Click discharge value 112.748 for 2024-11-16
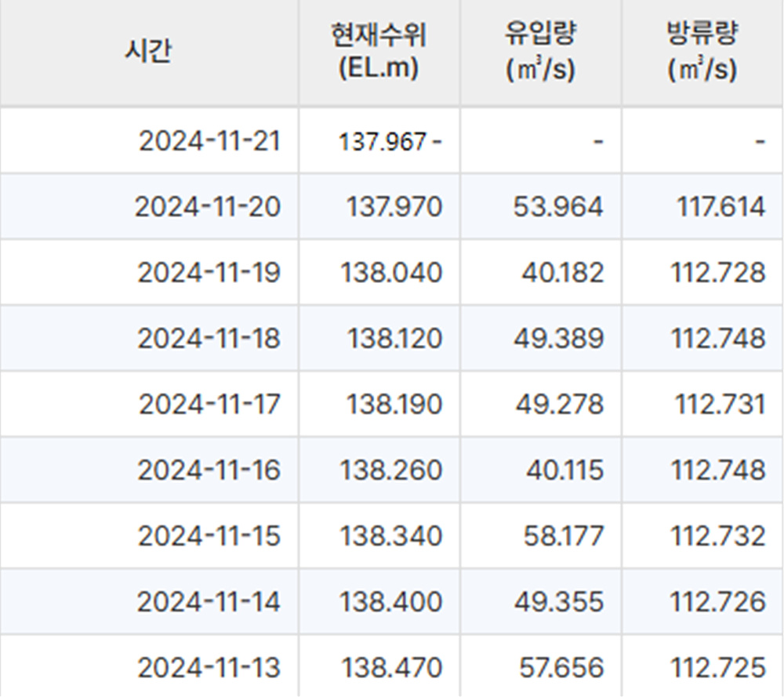 point(718,470)
